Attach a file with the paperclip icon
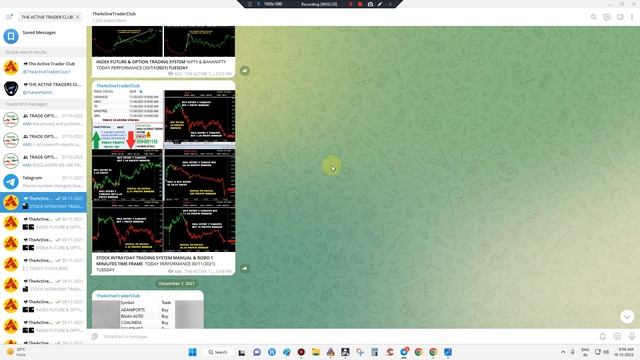The height and width of the screenshot is (360, 640). [x=95, y=336]
